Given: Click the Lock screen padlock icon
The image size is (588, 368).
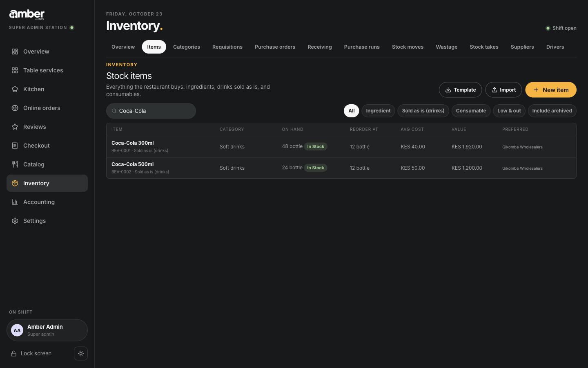Looking at the screenshot, I should [13, 353].
